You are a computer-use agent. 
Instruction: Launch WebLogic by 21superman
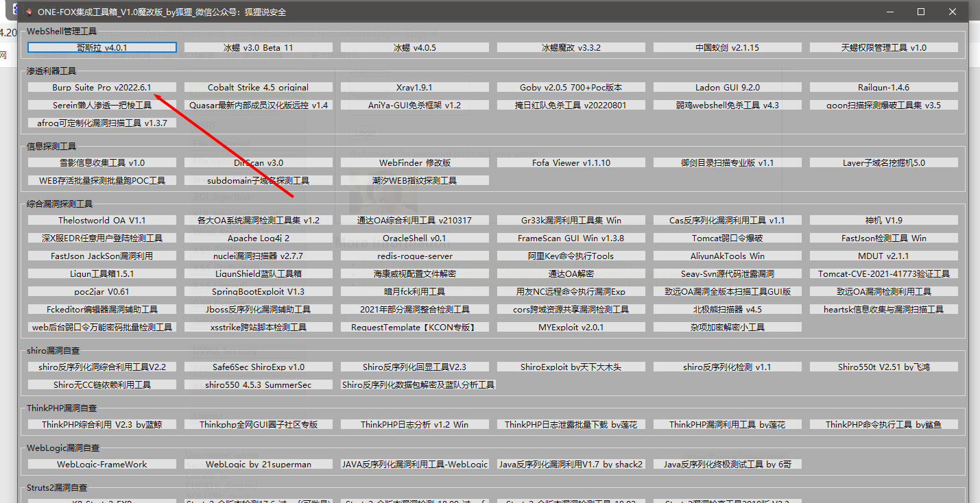tap(259, 465)
